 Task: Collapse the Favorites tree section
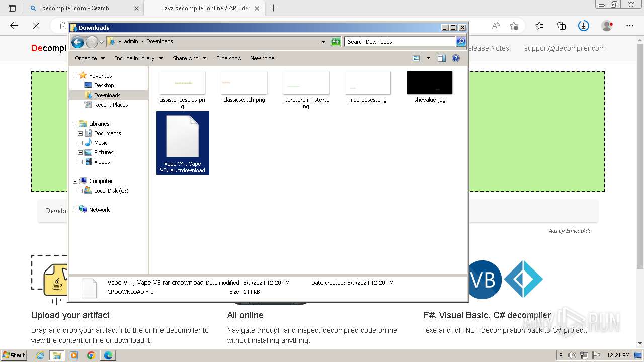coord(75,76)
